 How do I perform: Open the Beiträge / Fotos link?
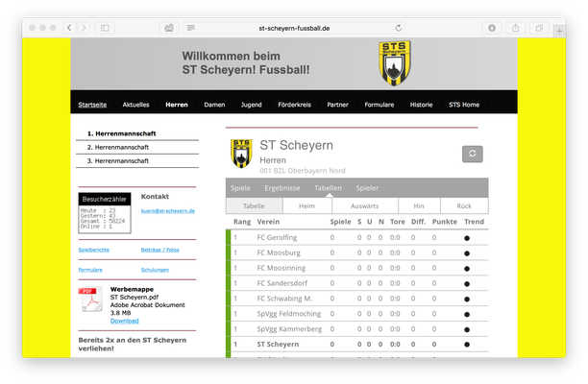click(x=159, y=250)
